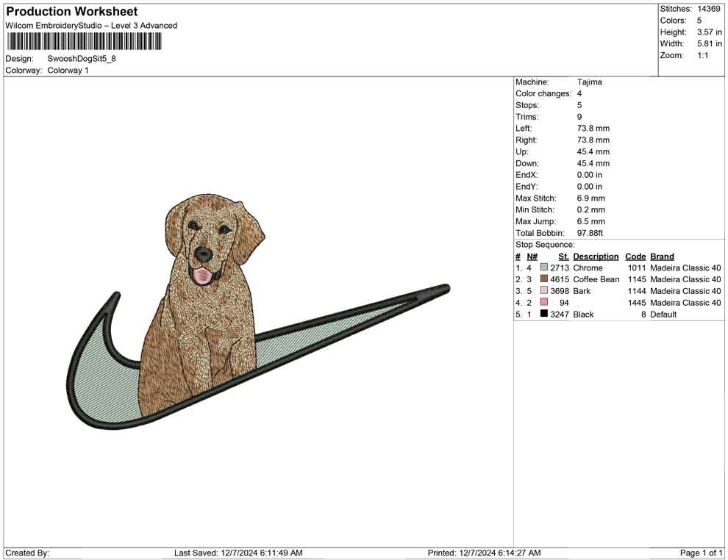Click the barcode under the worksheet title
This screenshot has width=728, height=560.
tap(84, 42)
